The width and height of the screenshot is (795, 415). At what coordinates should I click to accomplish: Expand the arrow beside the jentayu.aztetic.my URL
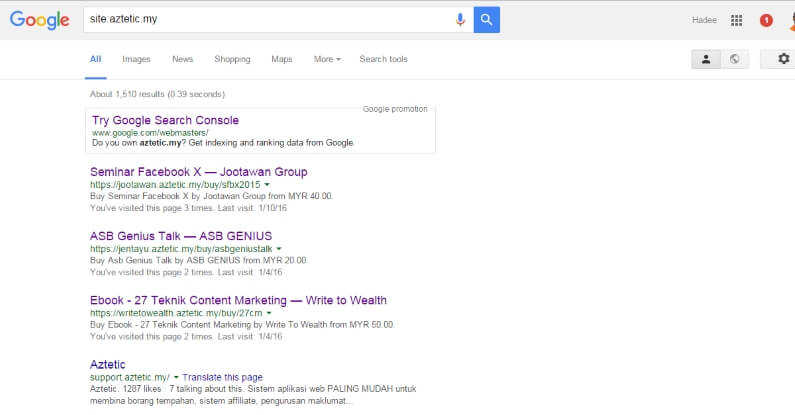(x=279, y=249)
